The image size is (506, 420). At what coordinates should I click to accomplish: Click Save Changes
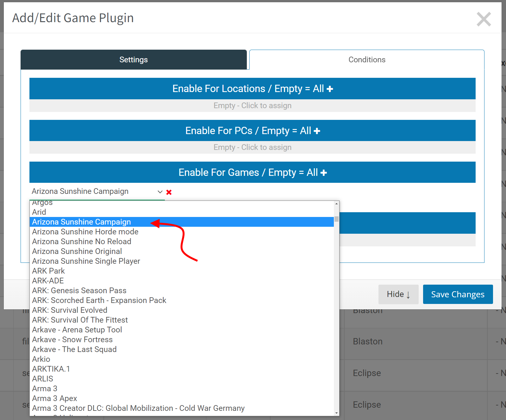[458, 294]
